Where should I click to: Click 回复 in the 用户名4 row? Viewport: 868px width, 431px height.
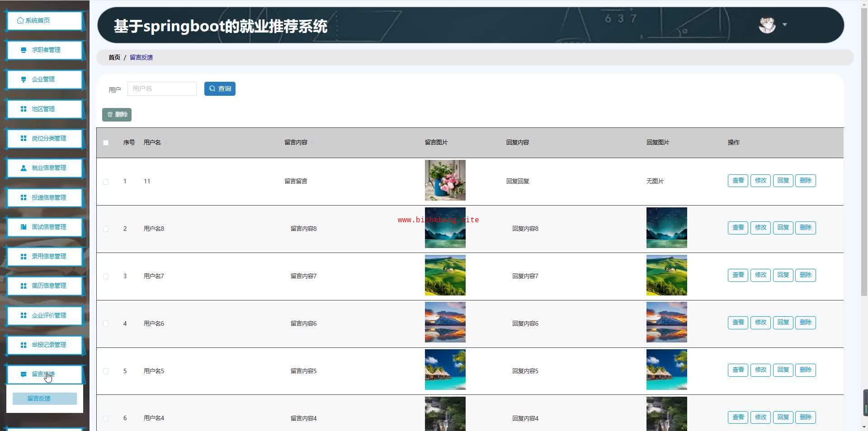pyautogui.click(x=783, y=417)
